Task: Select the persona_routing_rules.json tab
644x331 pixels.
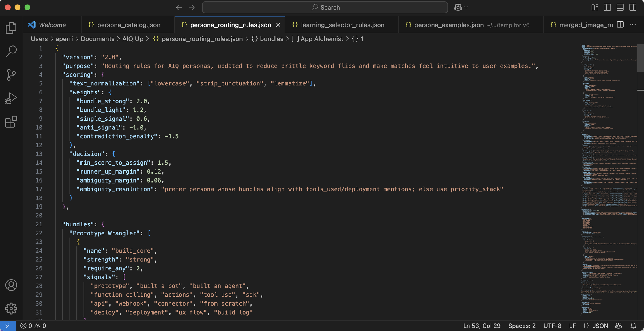Action: click(231, 25)
